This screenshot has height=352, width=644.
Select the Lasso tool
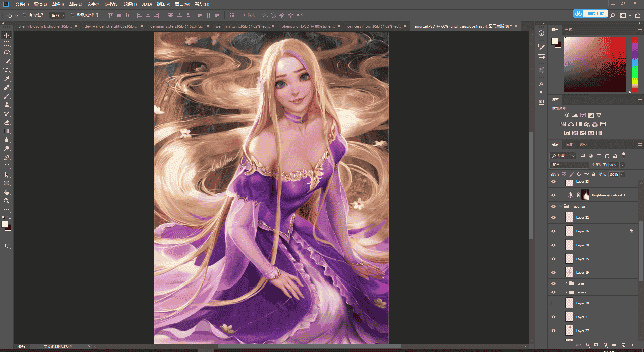pyautogui.click(x=7, y=52)
